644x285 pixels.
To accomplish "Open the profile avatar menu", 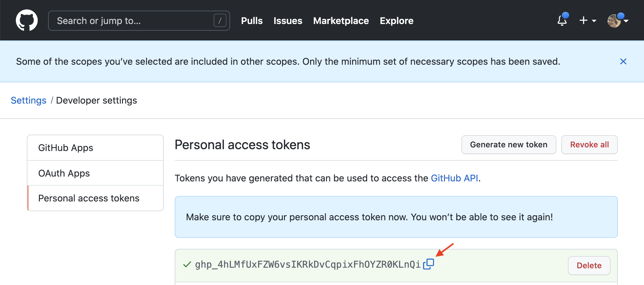I will click(617, 21).
